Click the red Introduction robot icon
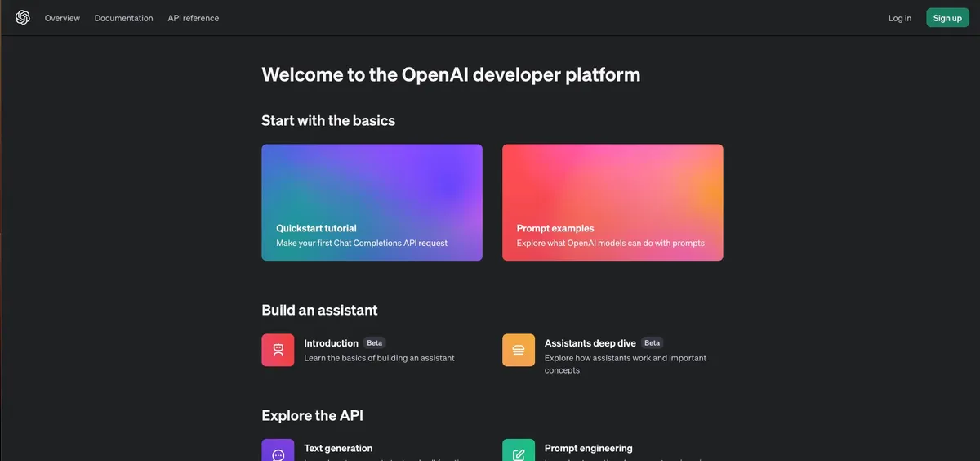Viewport: 980px width, 461px height. point(278,350)
